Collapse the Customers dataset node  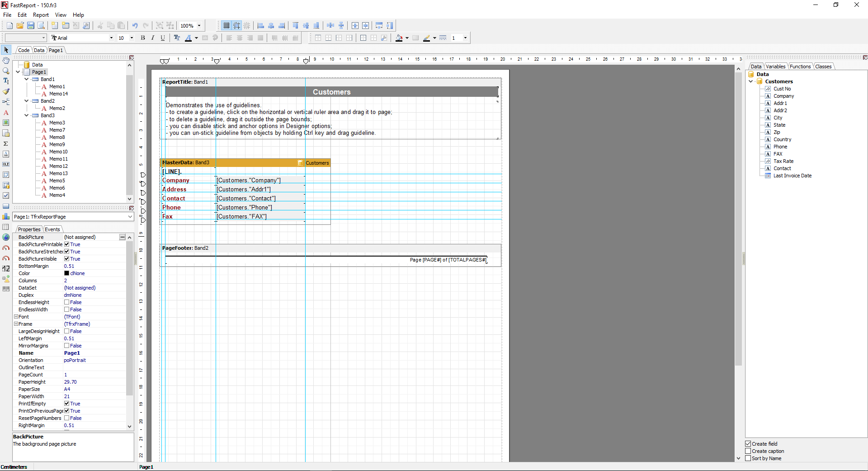751,81
